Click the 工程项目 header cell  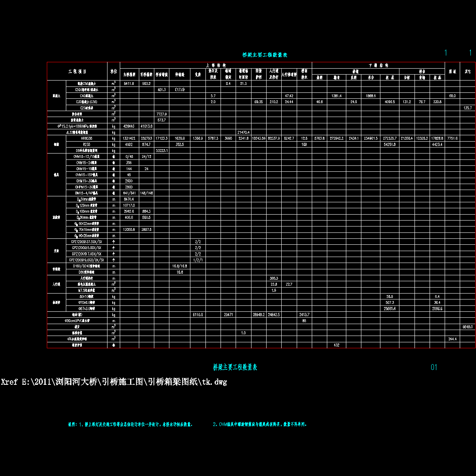coord(77,72)
